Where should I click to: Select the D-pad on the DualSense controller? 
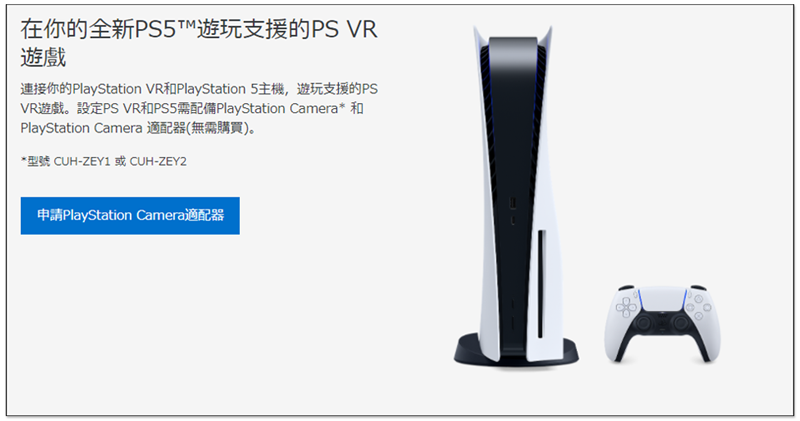pos(626,308)
